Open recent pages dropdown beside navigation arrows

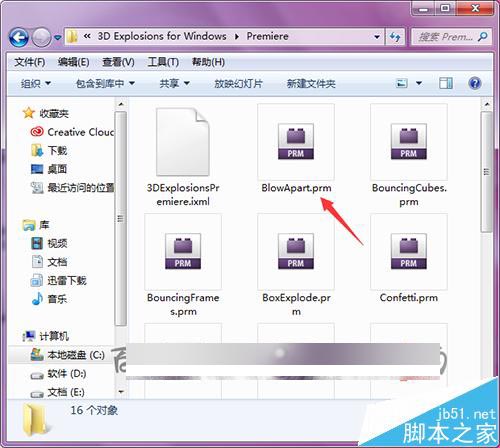tap(58, 37)
